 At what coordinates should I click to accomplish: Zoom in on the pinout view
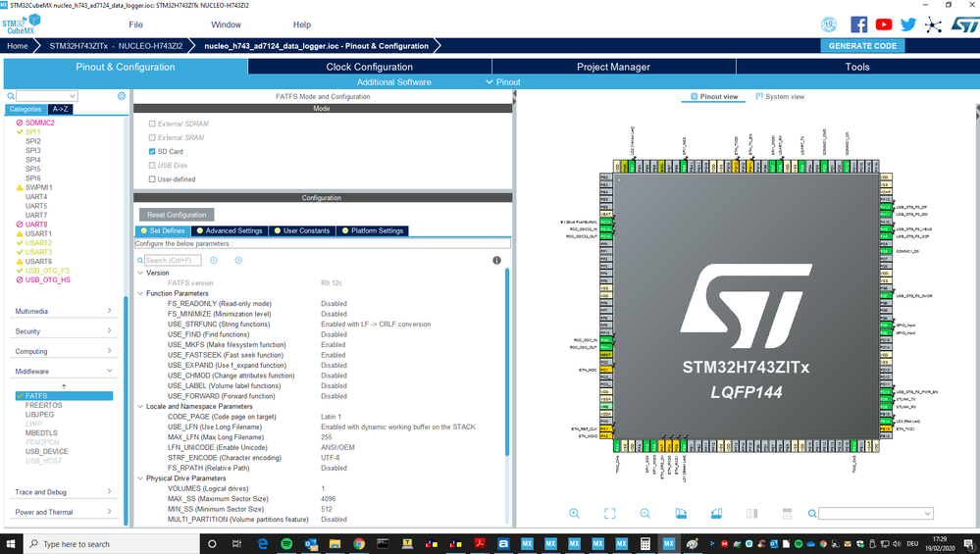click(574, 514)
